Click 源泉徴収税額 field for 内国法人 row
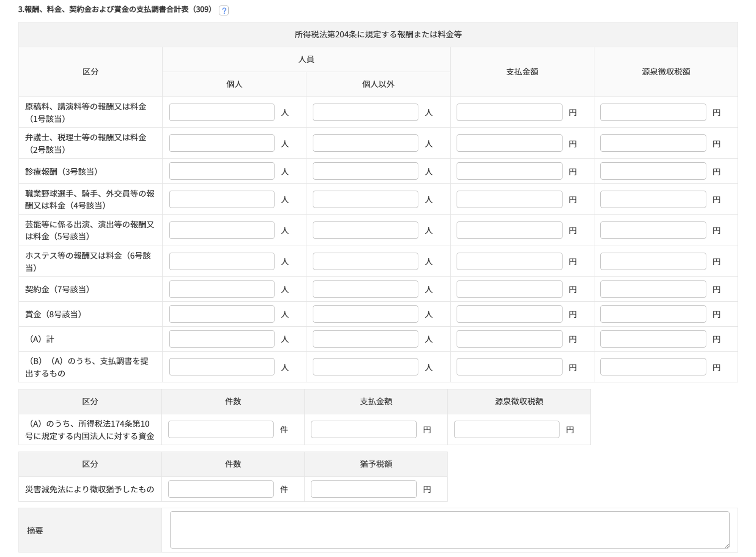The image size is (756, 557). [507, 430]
